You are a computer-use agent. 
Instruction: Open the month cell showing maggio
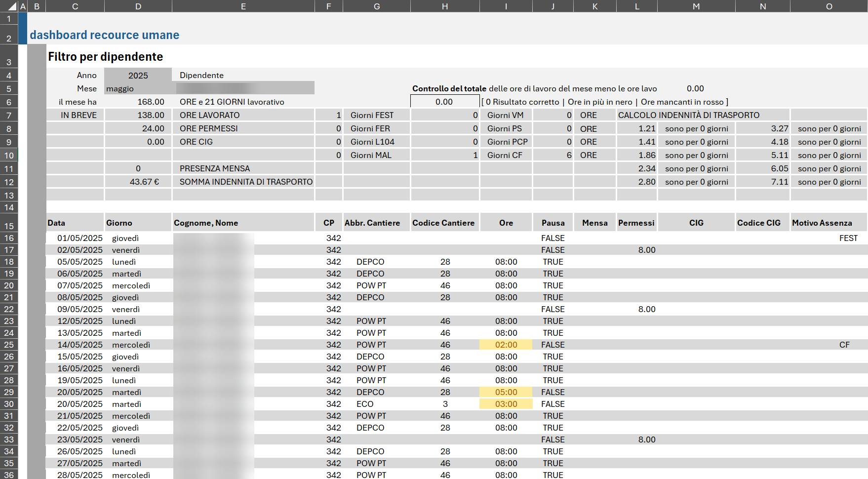pyautogui.click(x=138, y=88)
